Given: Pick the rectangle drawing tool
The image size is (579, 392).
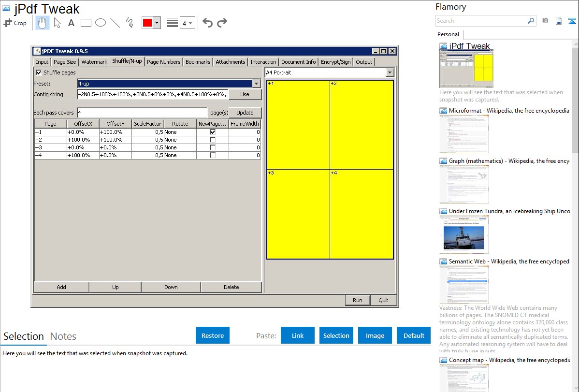Looking at the screenshot, I should pos(86,23).
